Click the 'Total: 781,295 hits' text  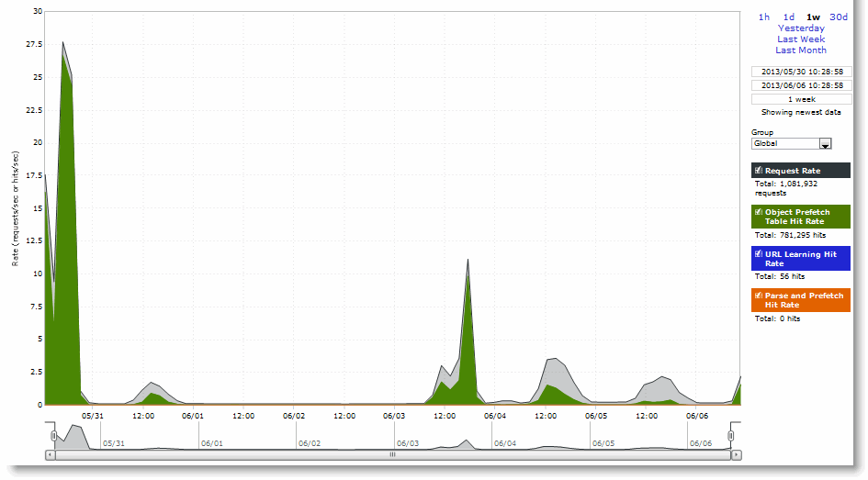pyautogui.click(x=790, y=235)
